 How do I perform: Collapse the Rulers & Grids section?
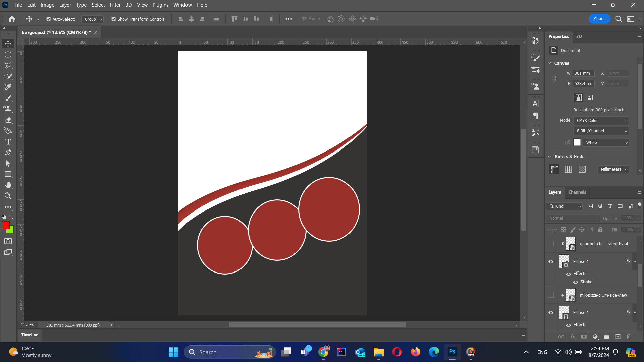[x=549, y=157]
